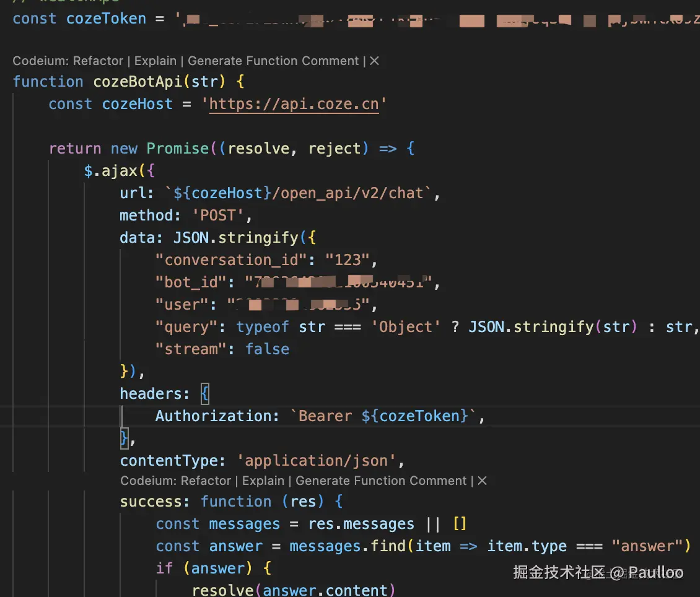Dismiss Codeium lens above function cozeBotApi with X
This screenshot has height=597, width=700.
point(375,61)
